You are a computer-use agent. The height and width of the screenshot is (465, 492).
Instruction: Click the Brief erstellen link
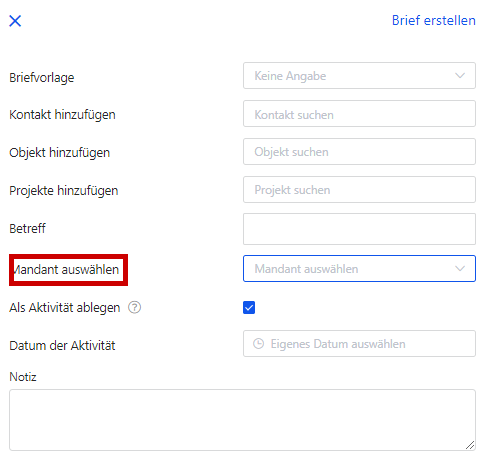pos(433,20)
